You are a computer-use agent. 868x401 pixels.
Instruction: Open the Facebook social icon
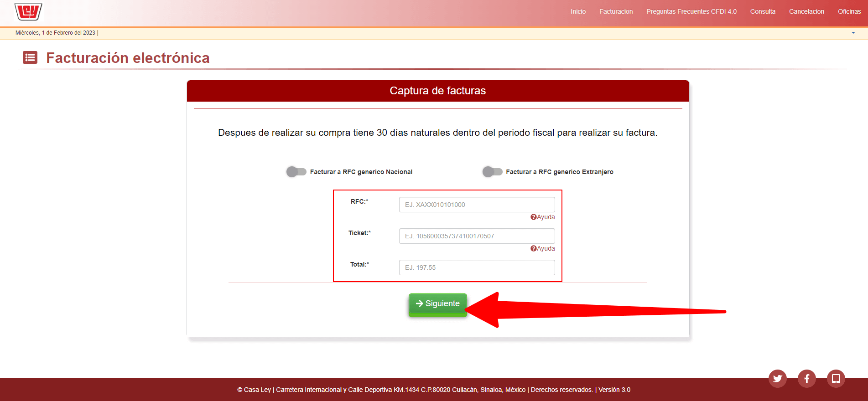806,379
